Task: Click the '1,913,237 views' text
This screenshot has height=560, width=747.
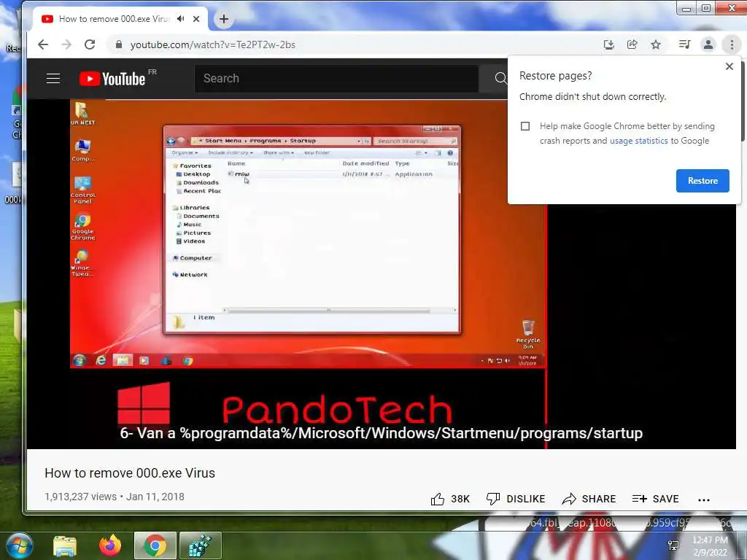Action: pyautogui.click(x=80, y=497)
